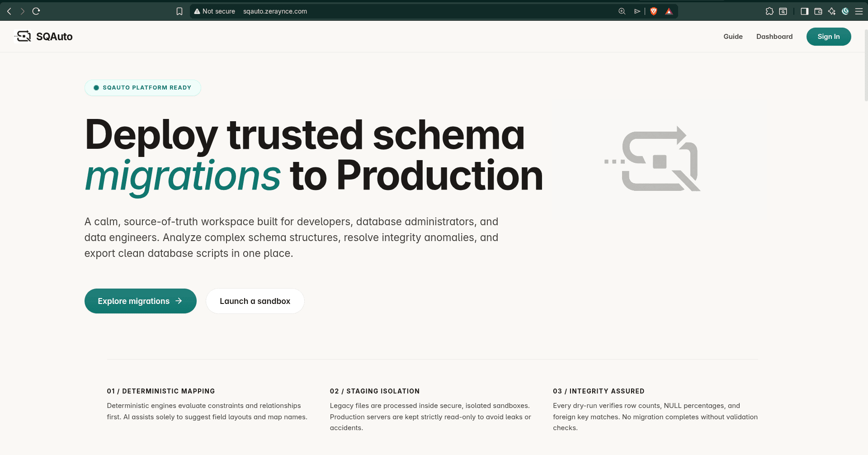Viewport: 868px width, 455px height.
Task: Open the Brave Shields lion icon
Action: (654, 11)
